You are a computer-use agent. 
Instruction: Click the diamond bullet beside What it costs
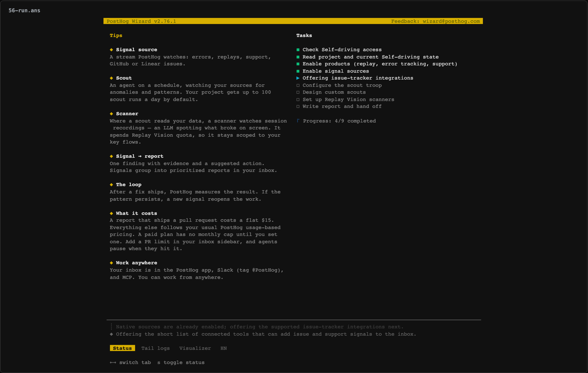click(x=112, y=213)
